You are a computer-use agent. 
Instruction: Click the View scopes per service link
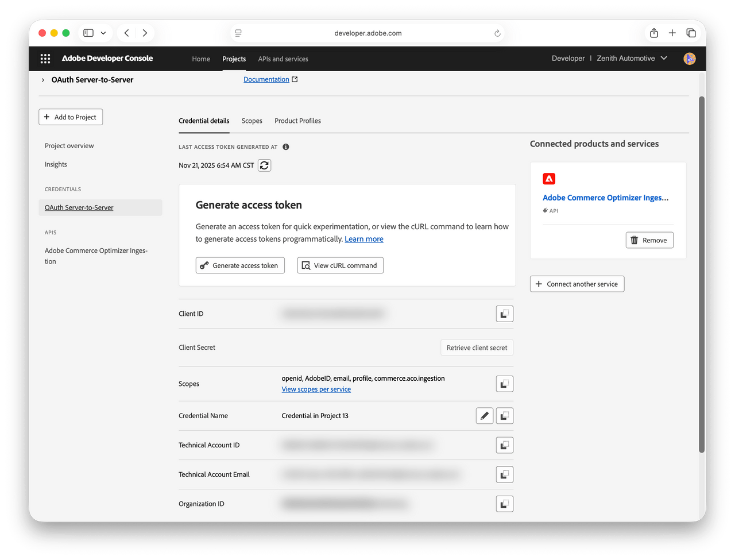point(316,389)
